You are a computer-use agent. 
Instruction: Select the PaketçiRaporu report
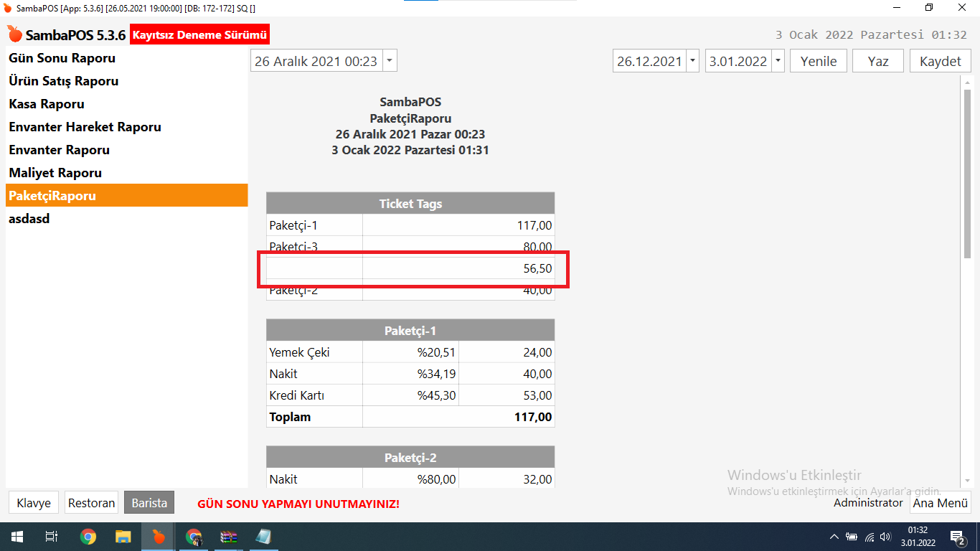point(126,195)
